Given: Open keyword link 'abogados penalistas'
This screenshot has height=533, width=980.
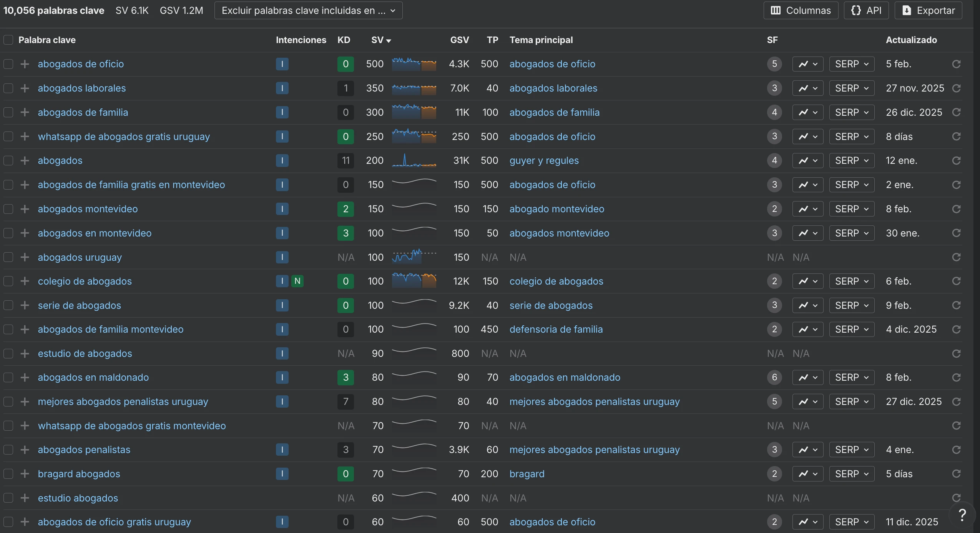Looking at the screenshot, I should coord(84,450).
